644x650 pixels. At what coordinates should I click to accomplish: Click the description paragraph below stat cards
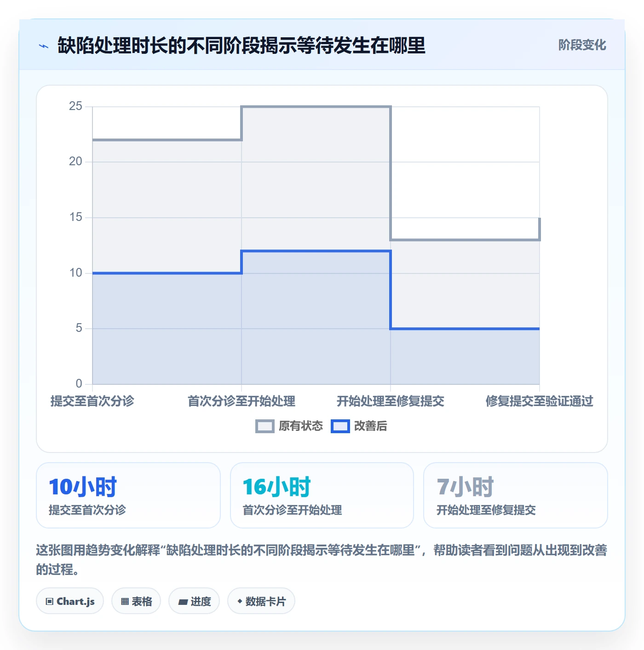(322, 560)
